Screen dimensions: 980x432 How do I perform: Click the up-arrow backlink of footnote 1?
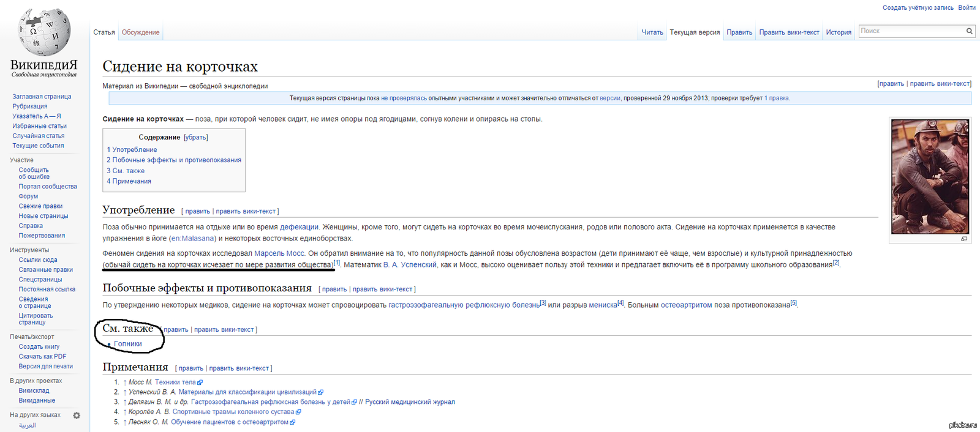[x=125, y=382]
